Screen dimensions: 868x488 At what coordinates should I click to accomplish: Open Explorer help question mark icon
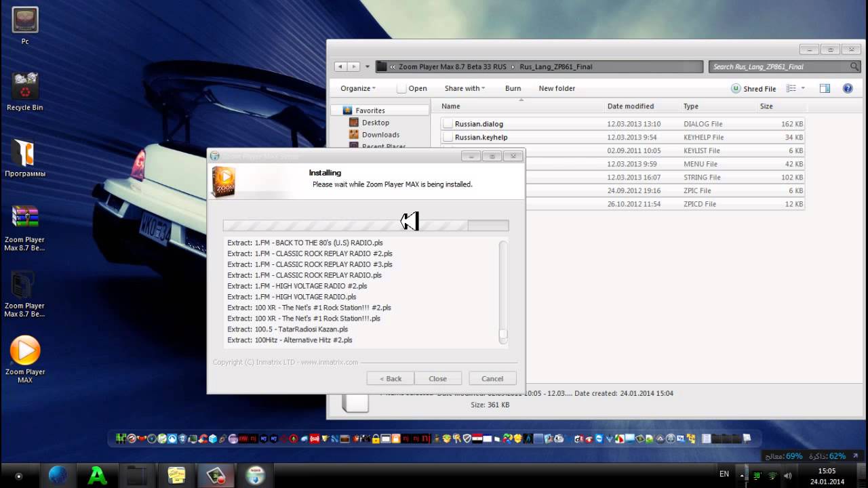coord(848,88)
